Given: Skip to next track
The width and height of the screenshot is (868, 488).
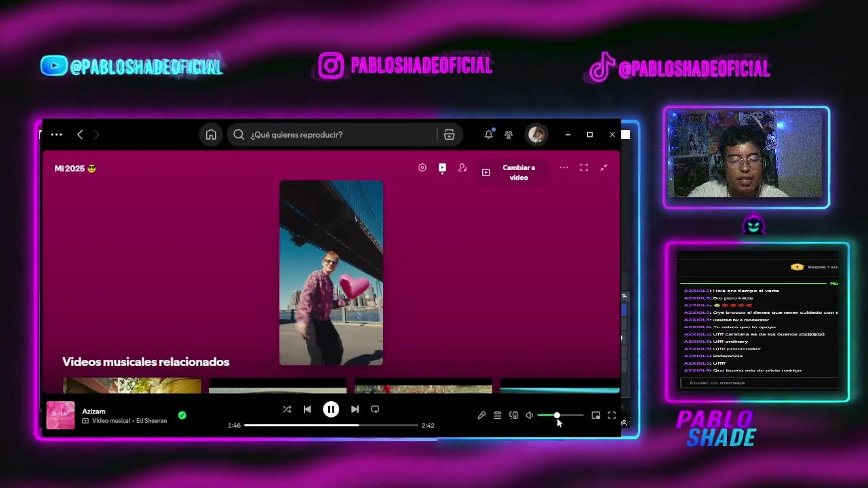Looking at the screenshot, I should coord(355,409).
